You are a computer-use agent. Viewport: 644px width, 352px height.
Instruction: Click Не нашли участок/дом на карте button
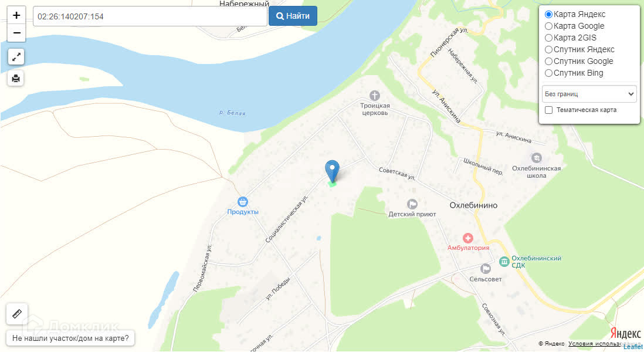click(x=70, y=338)
